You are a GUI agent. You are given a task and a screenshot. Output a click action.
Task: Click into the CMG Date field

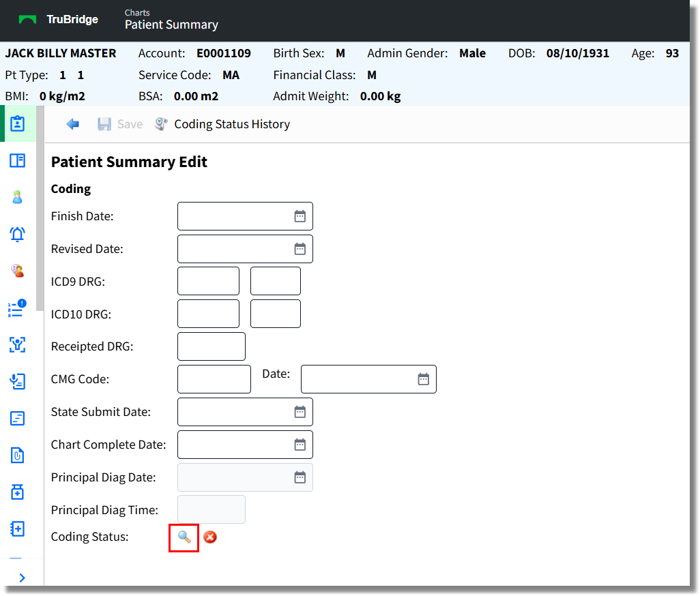click(x=368, y=379)
